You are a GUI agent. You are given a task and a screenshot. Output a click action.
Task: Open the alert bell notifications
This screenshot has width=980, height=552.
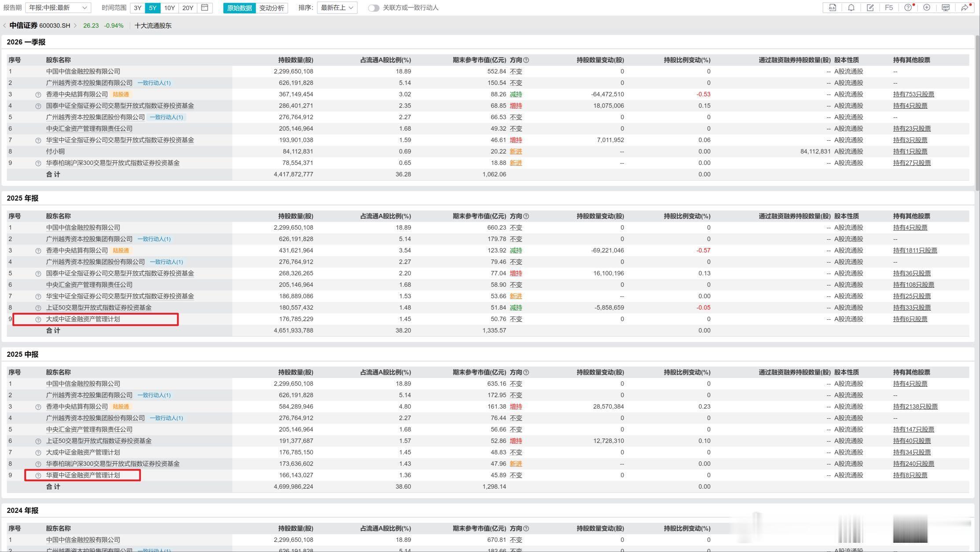tap(851, 7)
